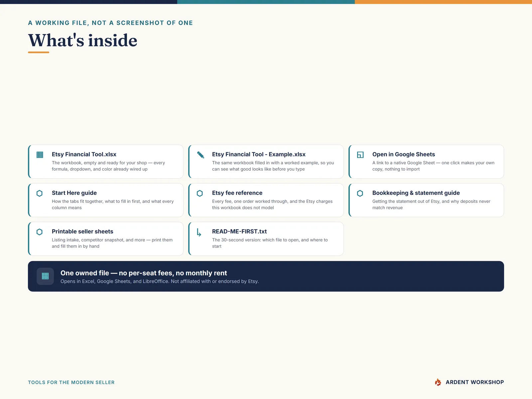Click the pencil icon beside Etsy Financial Tool - Example.xlsx

[200, 155]
